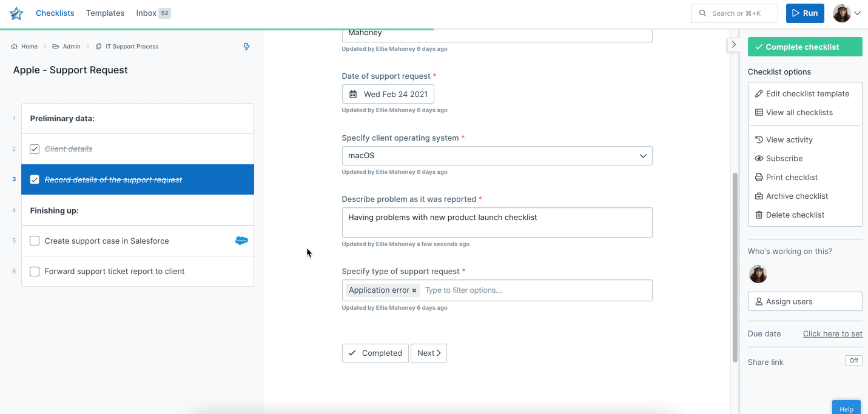Open the Templates tab

106,13
